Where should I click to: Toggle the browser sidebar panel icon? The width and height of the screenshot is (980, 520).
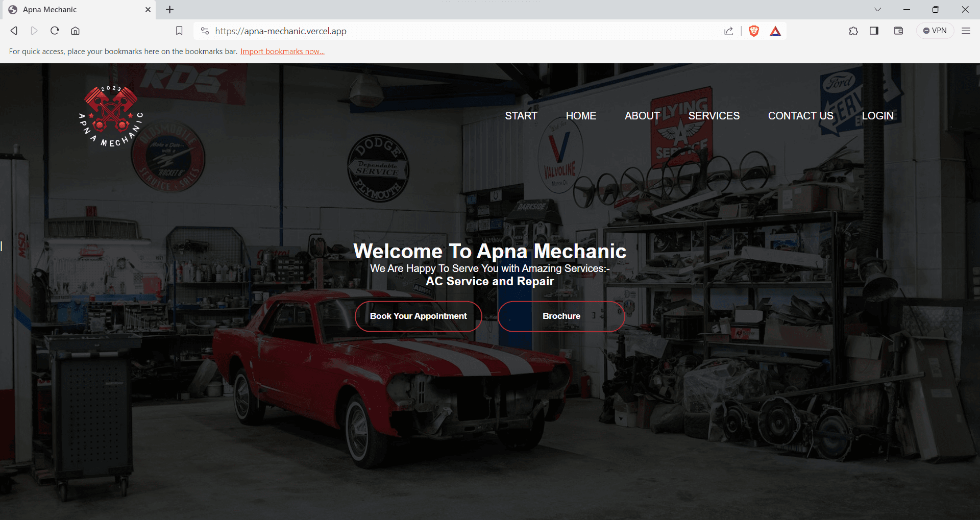pyautogui.click(x=874, y=31)
